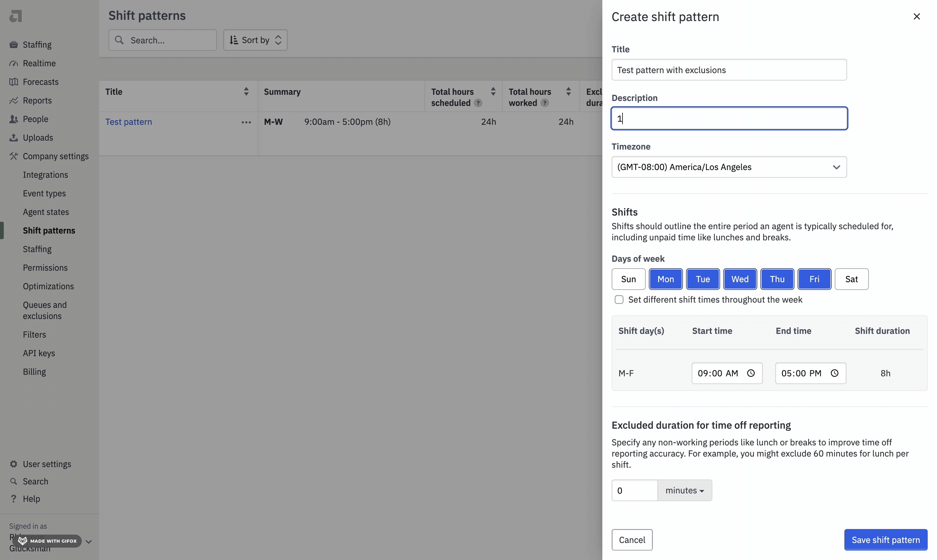Open Agent states settings

tap(46, 212)
